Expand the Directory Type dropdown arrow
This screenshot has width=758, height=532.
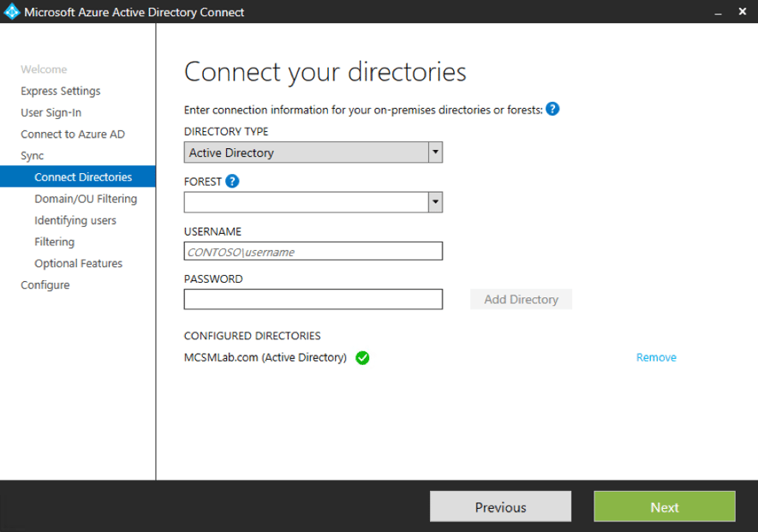[435, 152]
